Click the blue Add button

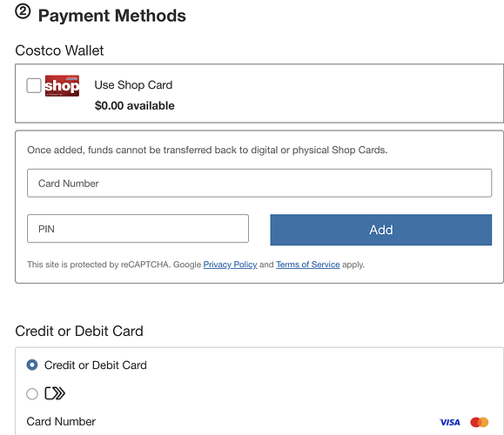tap(381, 230)
